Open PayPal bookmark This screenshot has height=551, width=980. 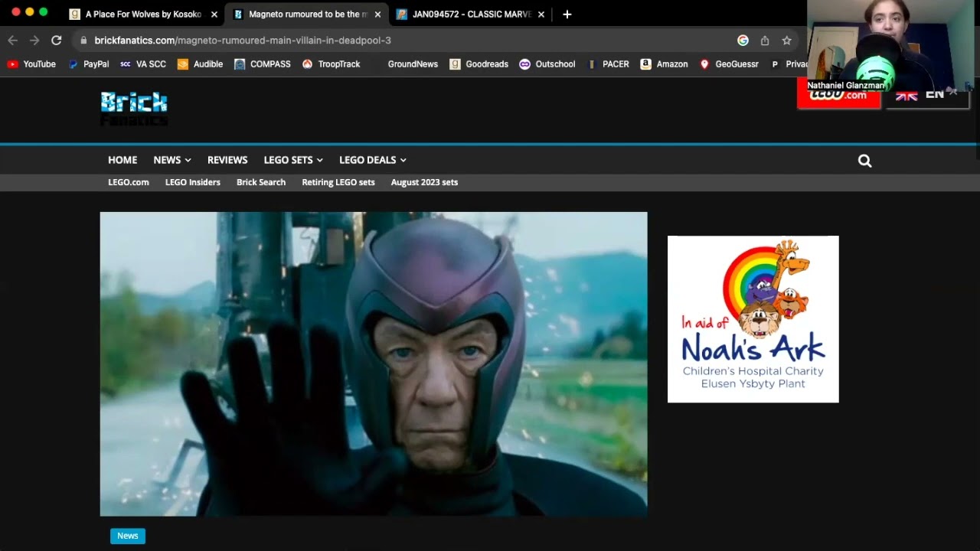point(88,64)
